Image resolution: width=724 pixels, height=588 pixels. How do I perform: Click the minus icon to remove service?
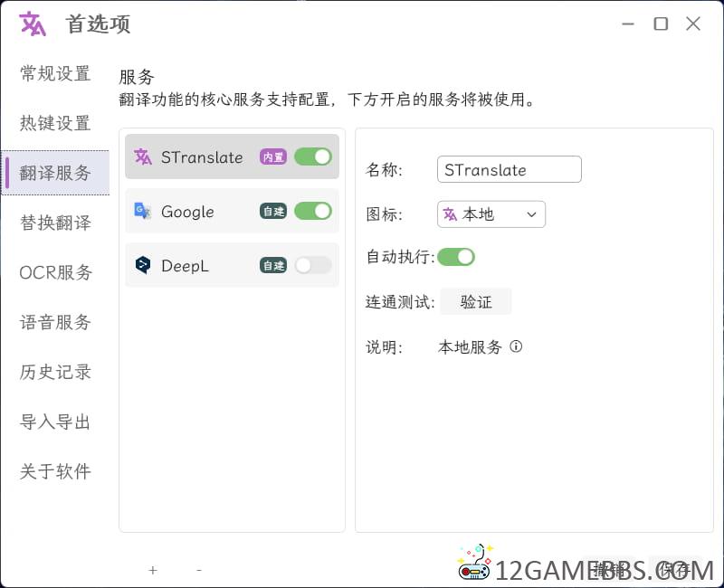(x=199, y=570)
